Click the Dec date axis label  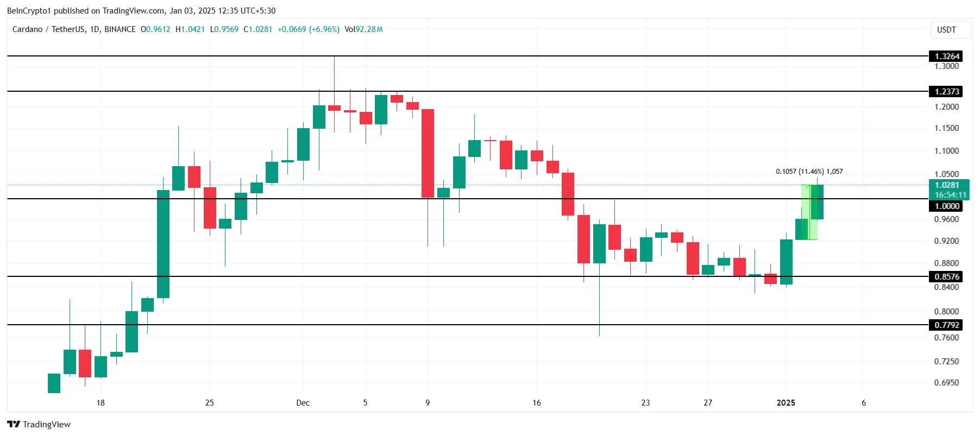pyautogui.click(x=303, y=403)
